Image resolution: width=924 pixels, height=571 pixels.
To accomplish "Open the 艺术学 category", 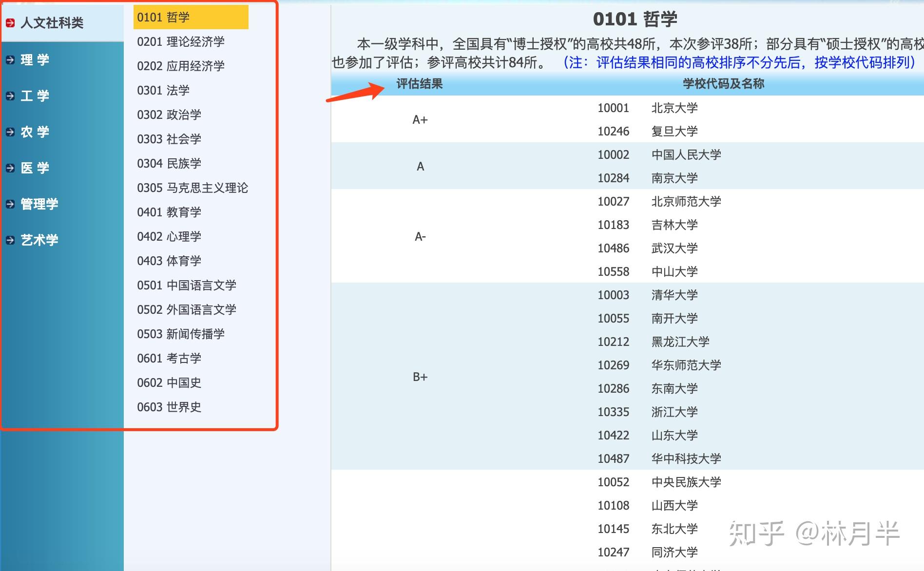I will 39,240.
